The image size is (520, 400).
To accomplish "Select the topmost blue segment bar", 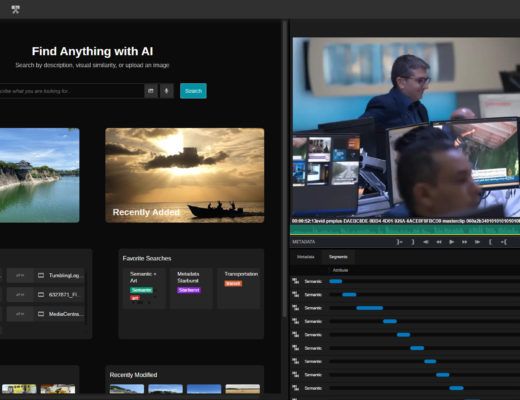I will pyautogui.click(x=336, y=281).
